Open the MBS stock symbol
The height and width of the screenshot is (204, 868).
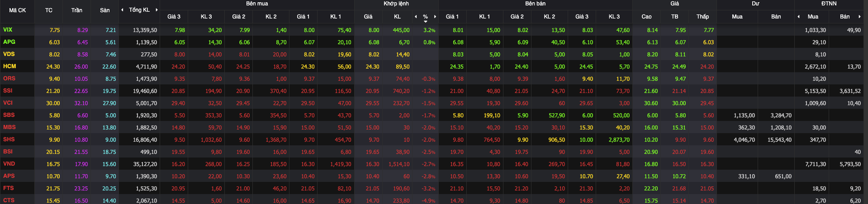pos(9,127)
